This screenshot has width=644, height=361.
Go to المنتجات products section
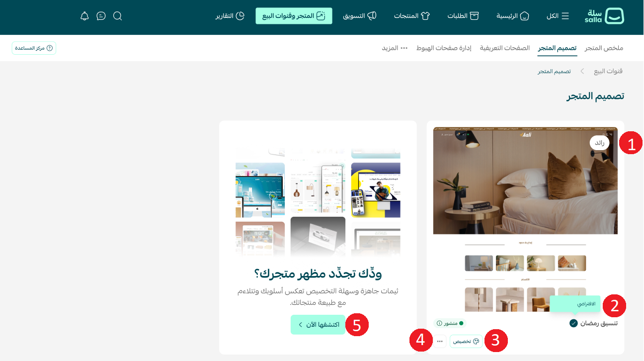412,16
